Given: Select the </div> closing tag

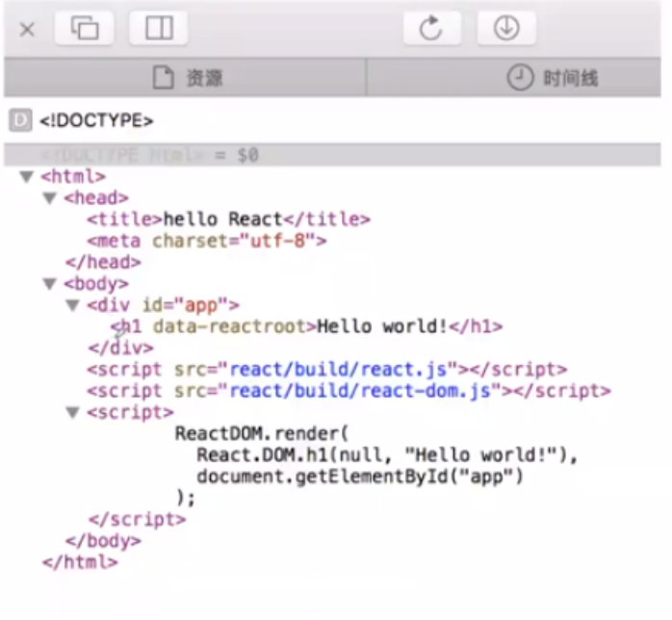Looking at the screenshot, I should [x=121, y=348].
